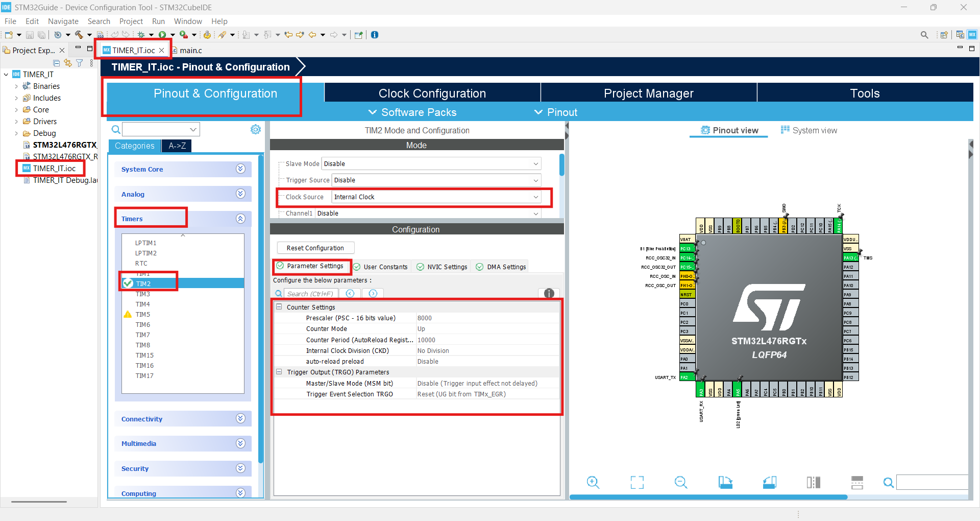This screenshot has width=980, height=521.
Task: Click the New file toolbar icon
Action: coord(9,35)
